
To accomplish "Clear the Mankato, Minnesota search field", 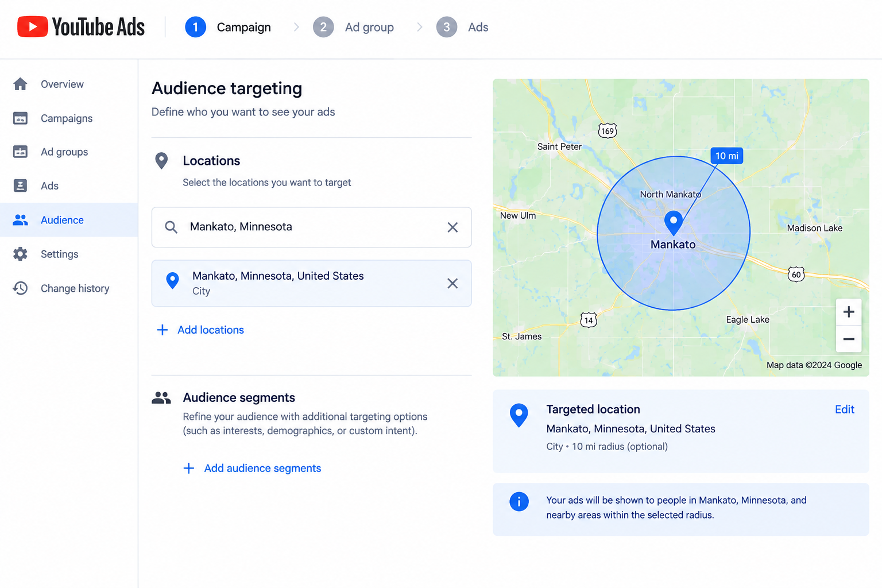I will tap(452, 227).
